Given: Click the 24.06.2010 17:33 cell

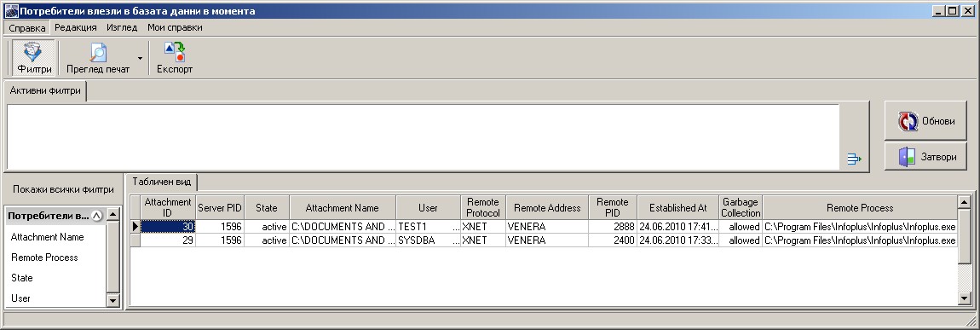Looking at the screenshot, I should pyautogui.click(x=677, y=240).
